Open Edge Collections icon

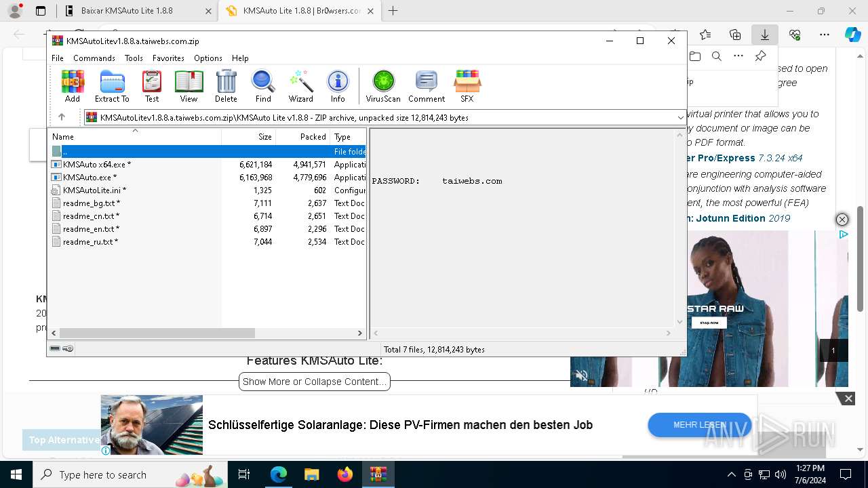coord(735,35)
